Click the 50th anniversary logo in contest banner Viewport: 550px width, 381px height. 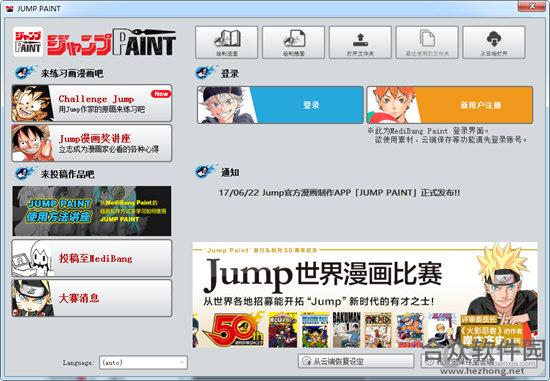point(233,330)
